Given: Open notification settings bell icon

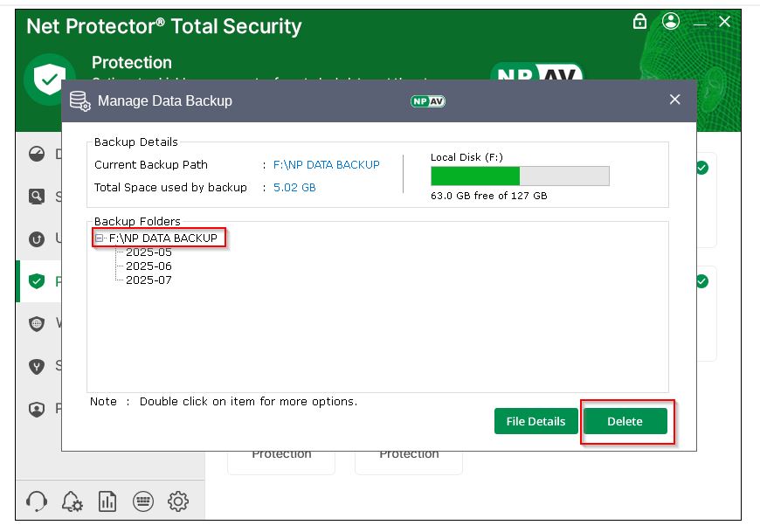Looking at the screenshot, I should coord(72,501).
